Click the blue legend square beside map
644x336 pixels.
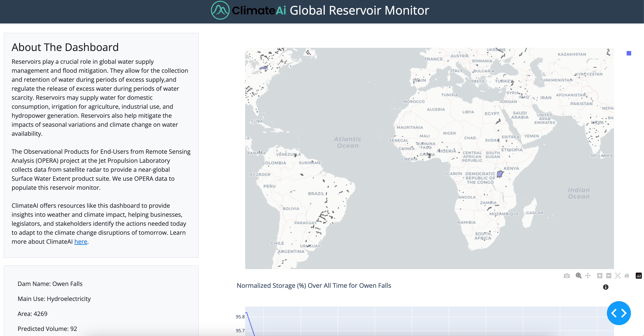[x=629, y=53]
